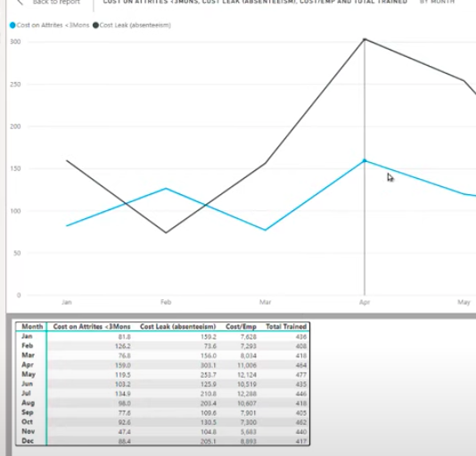Click the 210.8 Cost Leak value for Jul
This screenshot has width=476, height=456.
pyautogui.click(x=209, y=394)
